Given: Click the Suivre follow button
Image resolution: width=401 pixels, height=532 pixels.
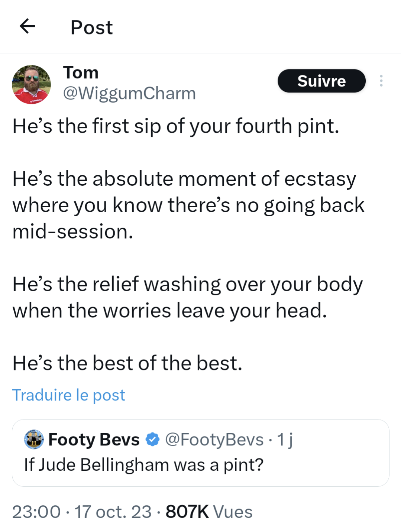Looking at the screenshot, I should click(x=321, y=81).
